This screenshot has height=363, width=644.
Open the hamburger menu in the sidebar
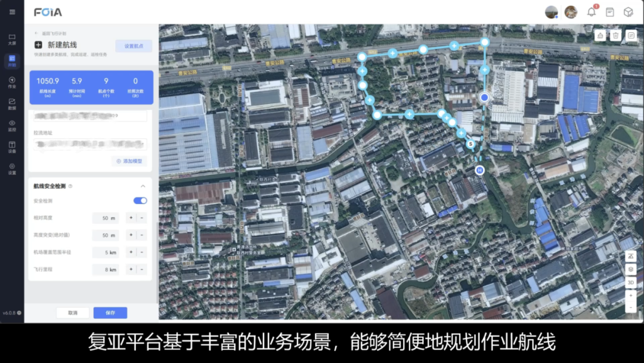[x=12, y=12]
